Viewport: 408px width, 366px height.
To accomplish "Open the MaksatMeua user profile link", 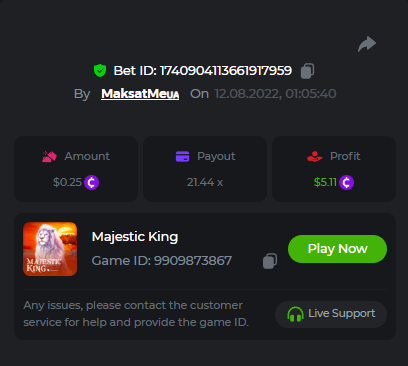I will (140, 94).
